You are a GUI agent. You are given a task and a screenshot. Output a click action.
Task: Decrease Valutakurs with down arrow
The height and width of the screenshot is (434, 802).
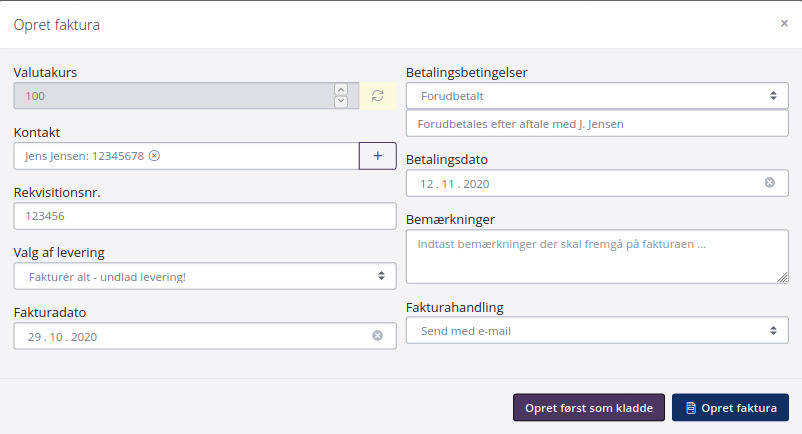click(x=341, y=102)
